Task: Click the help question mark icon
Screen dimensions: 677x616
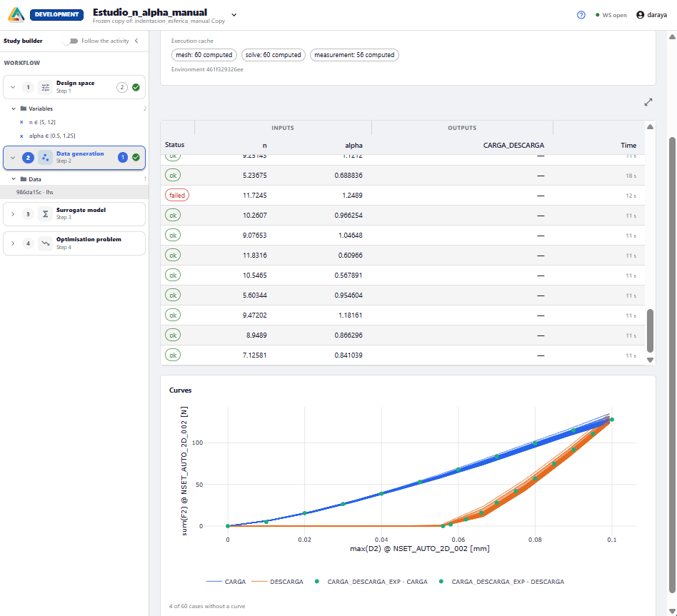Action: [581, 15]
